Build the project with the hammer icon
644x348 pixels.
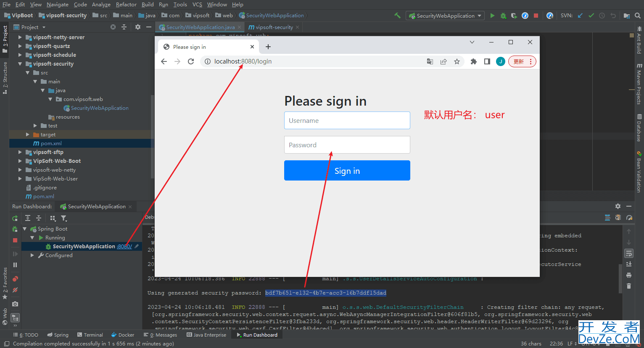click(397, 16)
